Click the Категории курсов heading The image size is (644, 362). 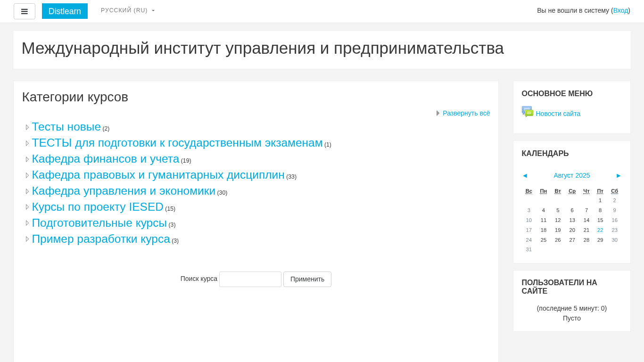(75, 97)
